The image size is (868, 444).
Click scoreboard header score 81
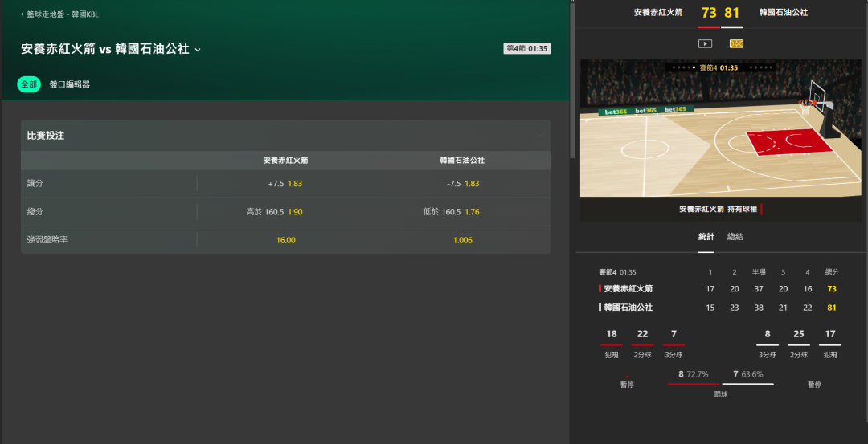732,13
